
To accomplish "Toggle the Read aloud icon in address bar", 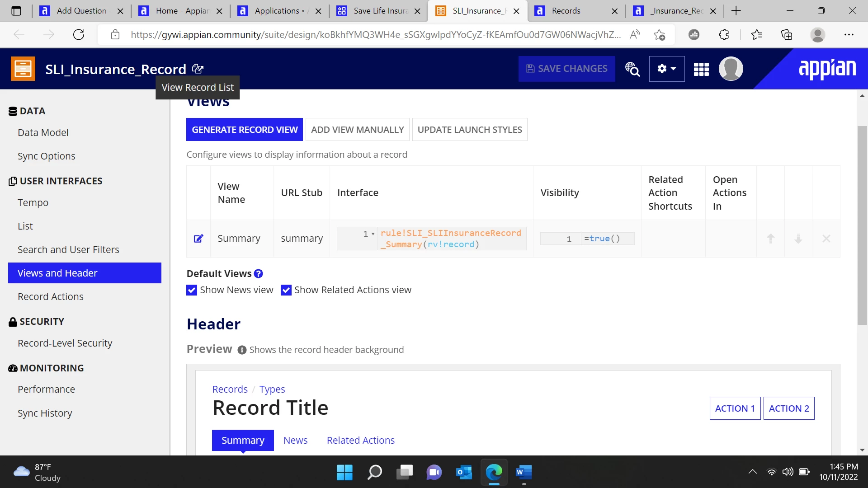I will 635,35.
